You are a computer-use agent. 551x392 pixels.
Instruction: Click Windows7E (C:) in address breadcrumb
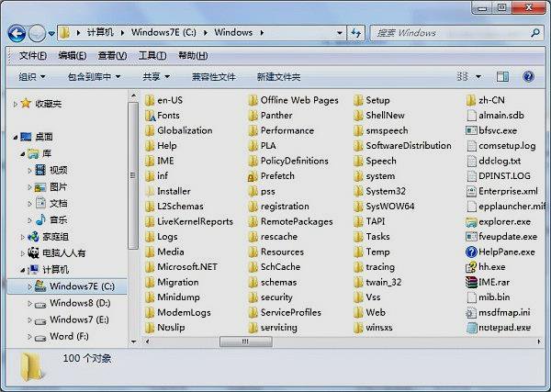coord(163,33)
